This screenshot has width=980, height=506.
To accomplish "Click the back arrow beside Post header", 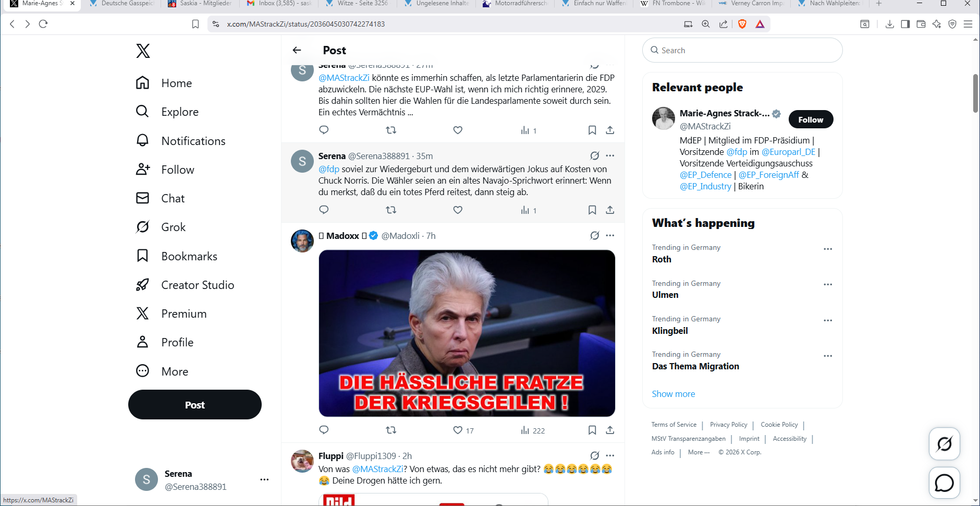I will (297, 50).
